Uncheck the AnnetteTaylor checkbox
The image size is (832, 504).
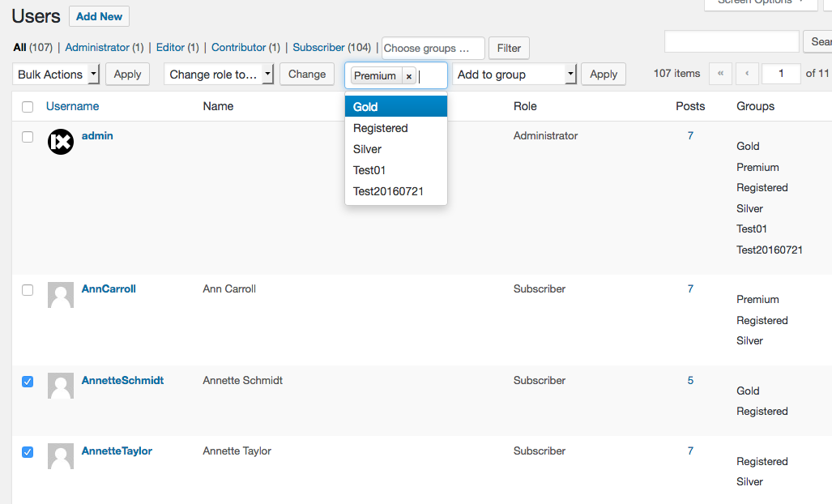pos(28,452)
